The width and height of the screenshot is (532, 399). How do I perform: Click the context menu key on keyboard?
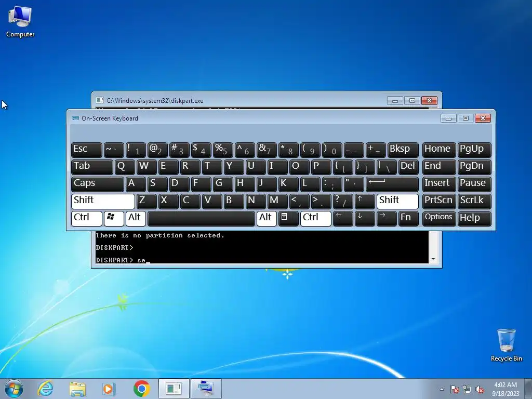point(288,218)
